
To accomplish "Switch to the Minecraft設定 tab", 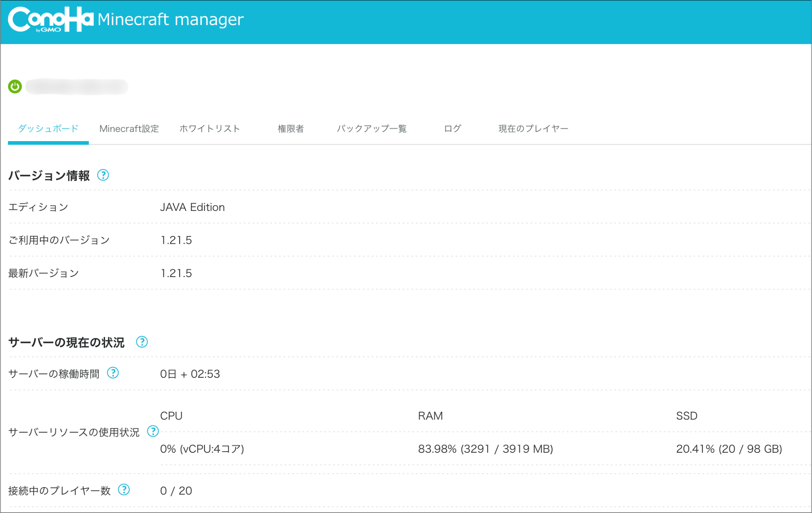I will click(x=129, y=128).
